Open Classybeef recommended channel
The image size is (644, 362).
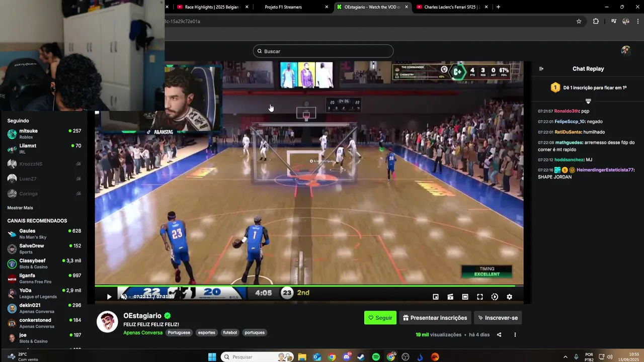(44, 263)
